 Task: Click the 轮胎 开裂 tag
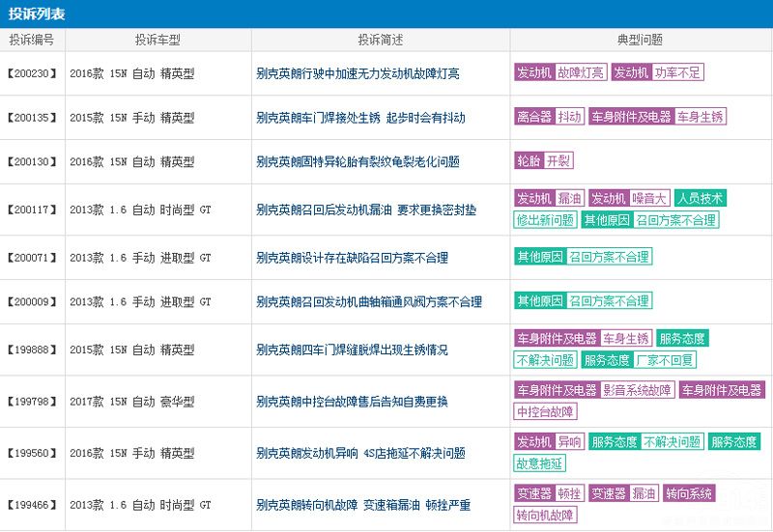coord(544,160)
